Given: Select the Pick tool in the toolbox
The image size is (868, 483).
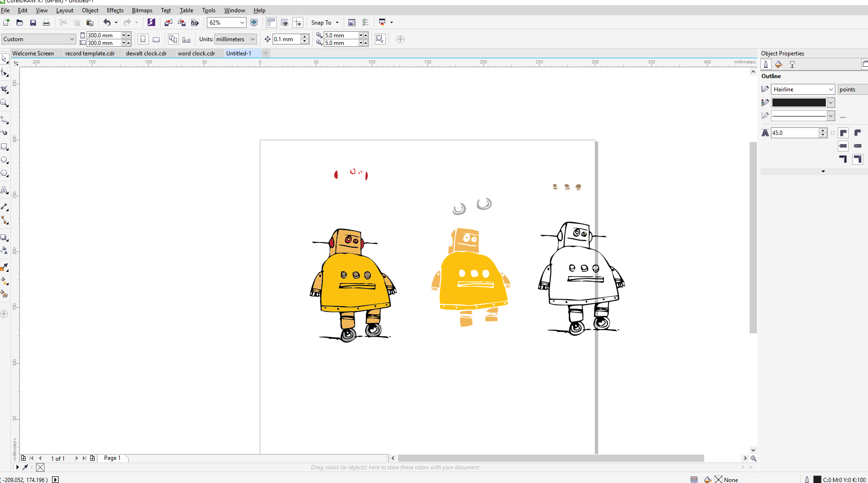Looking at the screenshot, I should 4,59.
